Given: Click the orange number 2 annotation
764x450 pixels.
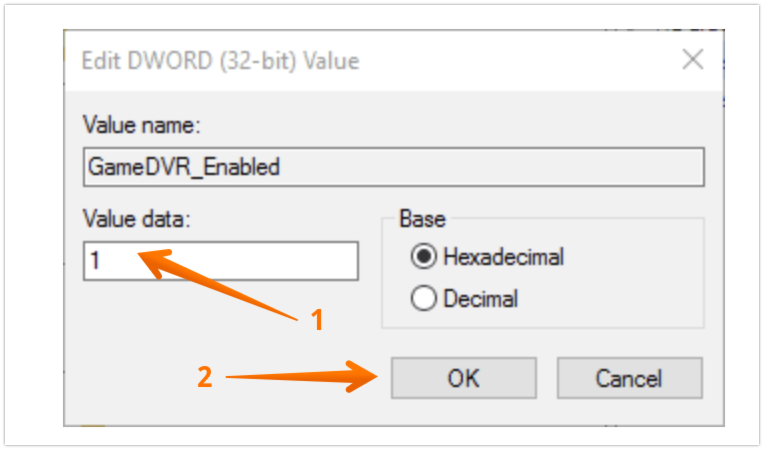Looking at the screenshot, I should pos(204,378).
